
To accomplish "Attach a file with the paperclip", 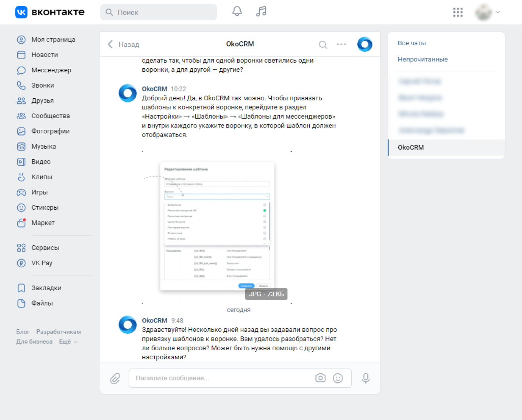I will click(115, 379).
